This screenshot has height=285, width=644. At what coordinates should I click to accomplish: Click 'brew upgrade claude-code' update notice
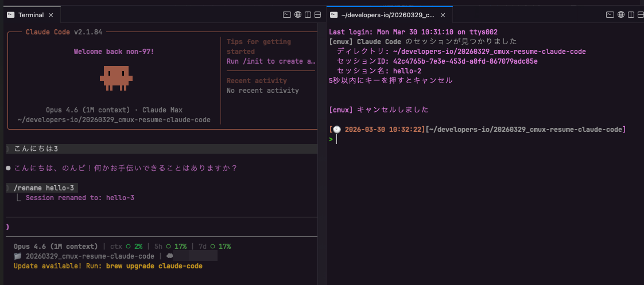coord(154,266)
